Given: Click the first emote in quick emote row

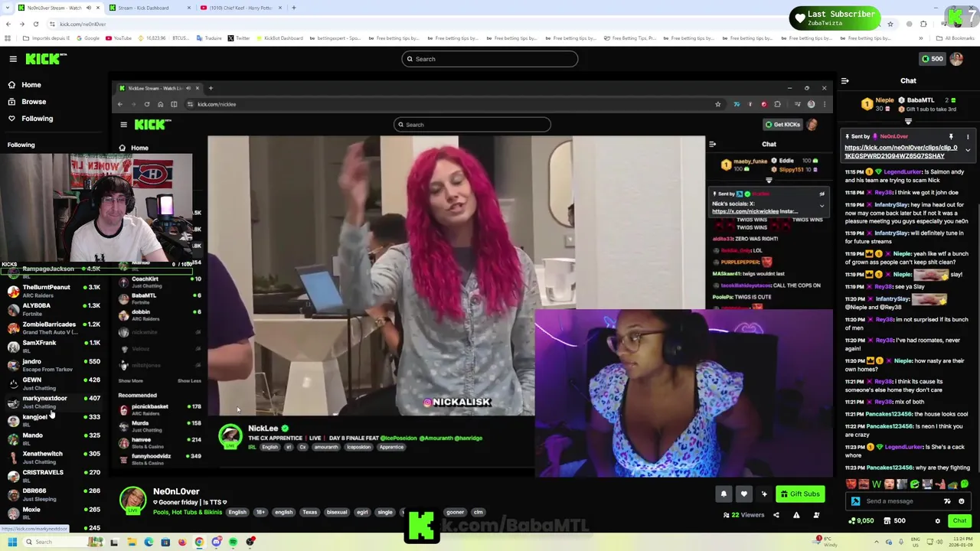Looking at the screenshot, I should tap(851, 484).
